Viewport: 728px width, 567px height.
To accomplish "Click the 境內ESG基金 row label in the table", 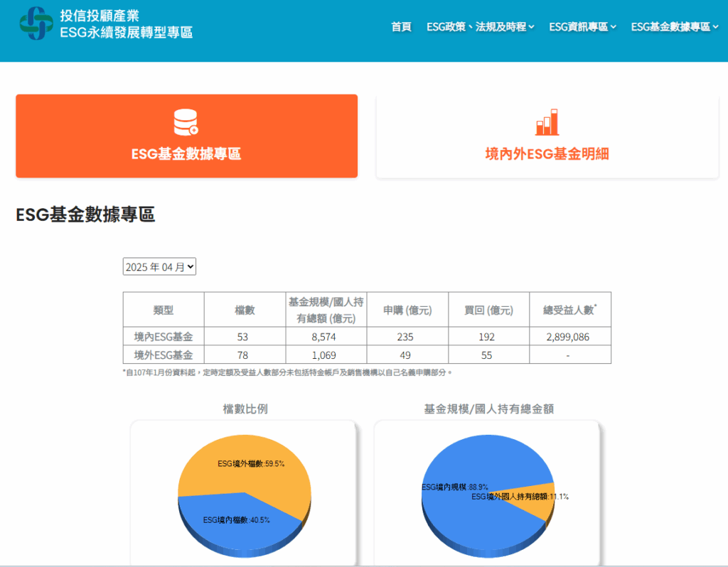I will [164, 337].
